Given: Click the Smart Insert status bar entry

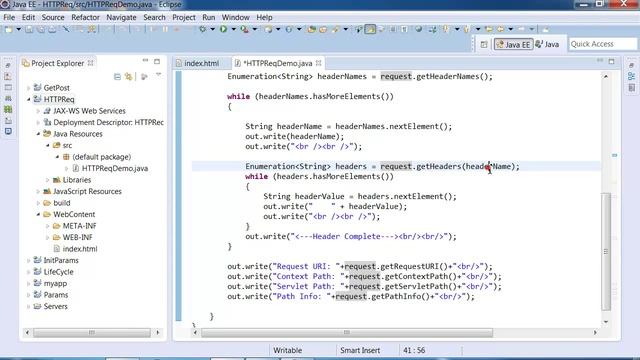Looking at the screenshot, I should pyautogui.click(x=360, y=351).
